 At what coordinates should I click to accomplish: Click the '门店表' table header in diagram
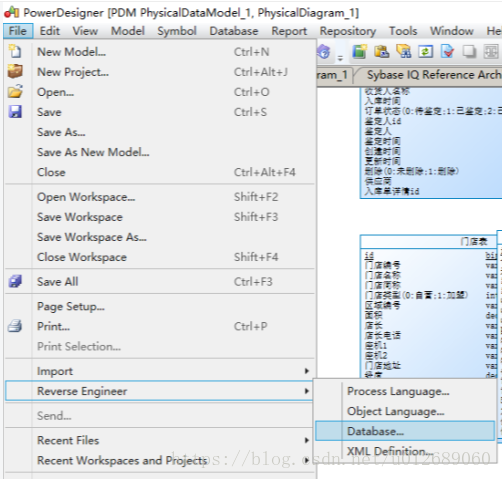coord(474,241)
